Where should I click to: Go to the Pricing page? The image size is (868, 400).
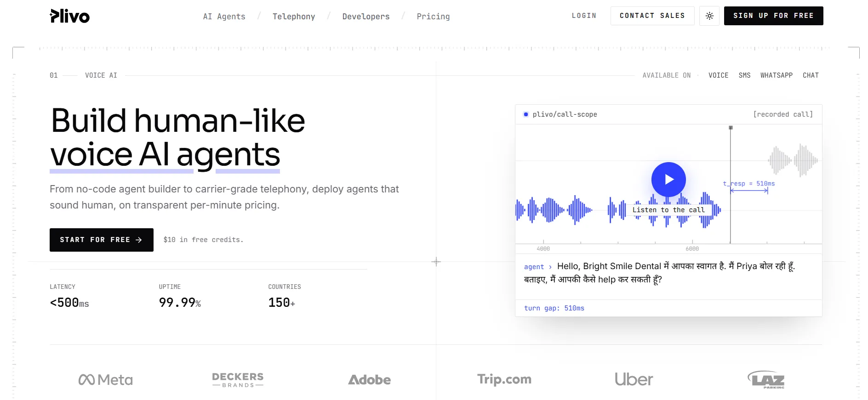[433, 17]
